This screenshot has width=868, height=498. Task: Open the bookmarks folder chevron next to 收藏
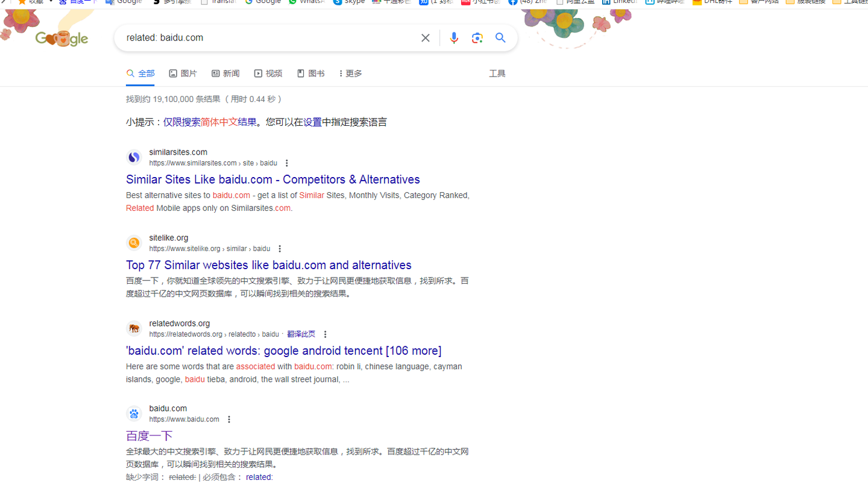49,4
